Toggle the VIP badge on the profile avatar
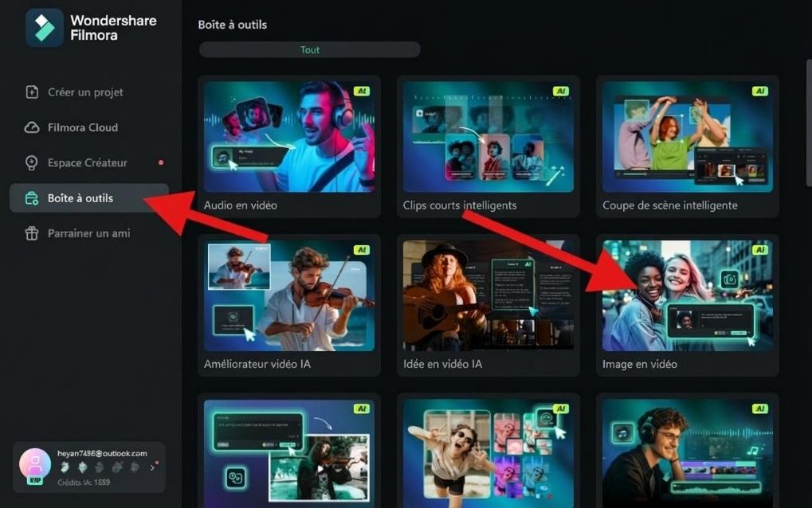Image resolution: width=812 pixels, height=508 pixels. pos(33,479)
